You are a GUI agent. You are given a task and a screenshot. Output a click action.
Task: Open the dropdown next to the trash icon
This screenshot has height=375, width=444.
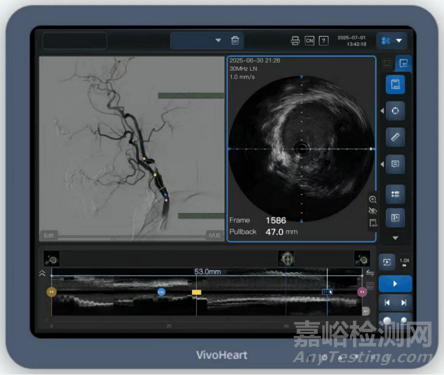(218, 40)
